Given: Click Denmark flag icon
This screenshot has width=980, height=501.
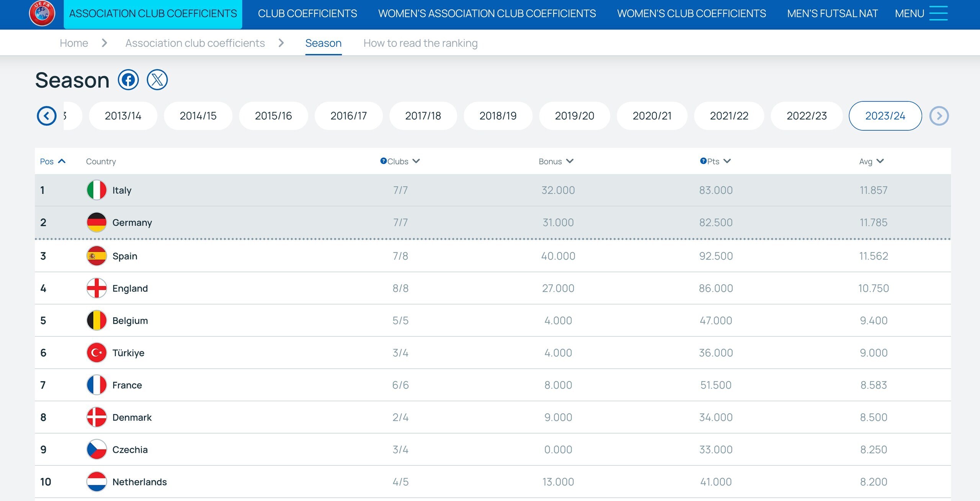Looking at the screenshot, I should click(x=96, y=417).
